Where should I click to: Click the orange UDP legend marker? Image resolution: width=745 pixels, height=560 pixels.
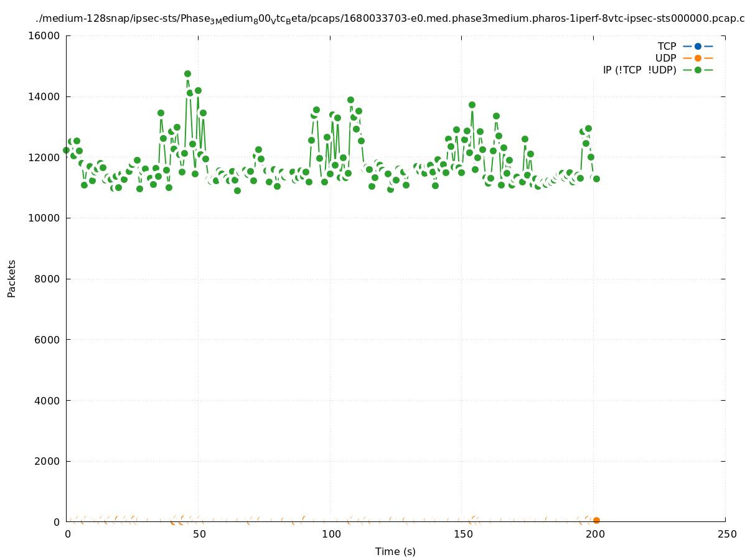[x=698, y=58]
